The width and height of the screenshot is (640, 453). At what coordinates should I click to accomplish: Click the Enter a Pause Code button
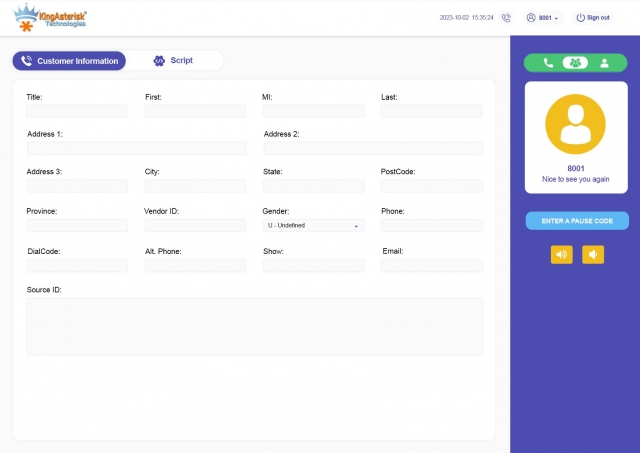pos(577,221)
